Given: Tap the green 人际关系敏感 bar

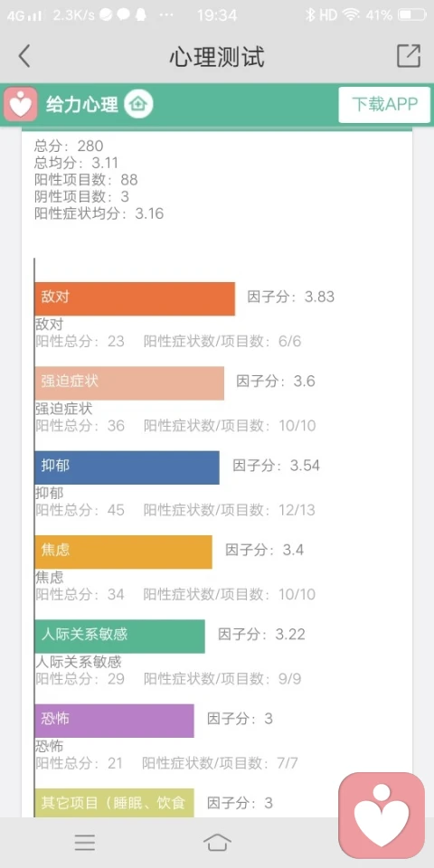Looking at the screenshot, I should pyautogui.click(x=119, y=636).
